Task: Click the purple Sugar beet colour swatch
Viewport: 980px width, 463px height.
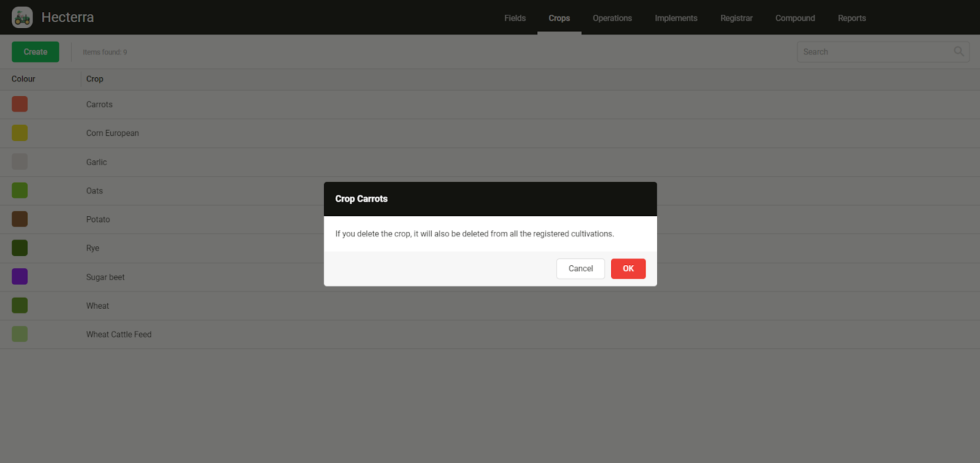Action: [20, 277]
